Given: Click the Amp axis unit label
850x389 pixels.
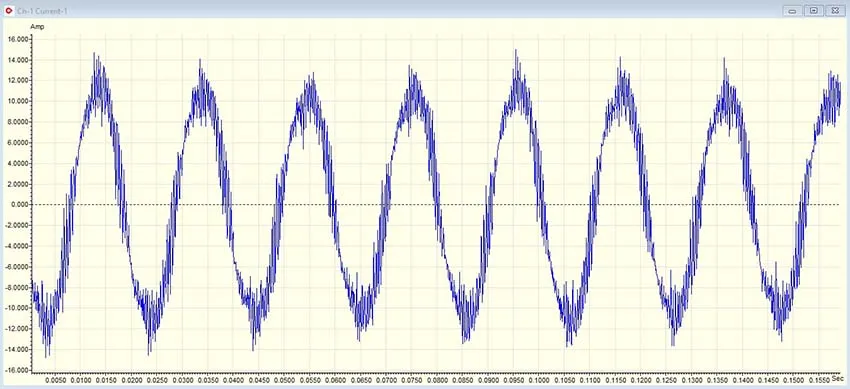Looking at the screenshot, I should pyautogui.click(x=37, y=27).
